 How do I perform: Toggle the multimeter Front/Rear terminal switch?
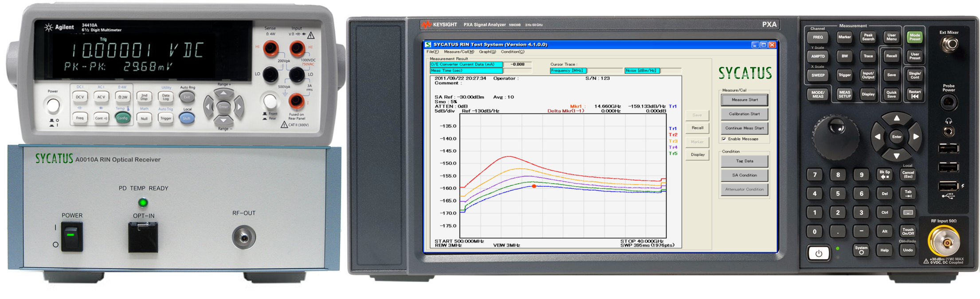[x=270, y=102]
